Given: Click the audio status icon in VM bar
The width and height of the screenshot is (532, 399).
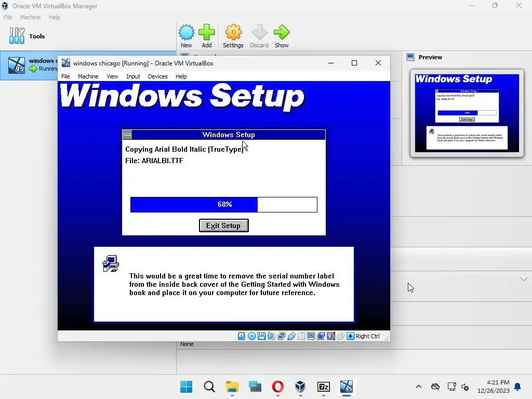Looking at the screenshot, I should click(x=271, y=336).
